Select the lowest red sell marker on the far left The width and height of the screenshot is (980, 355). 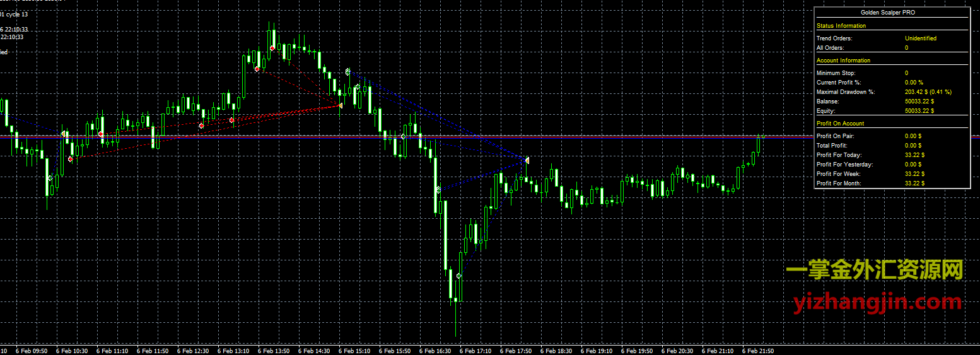click(x=71, y=159)
